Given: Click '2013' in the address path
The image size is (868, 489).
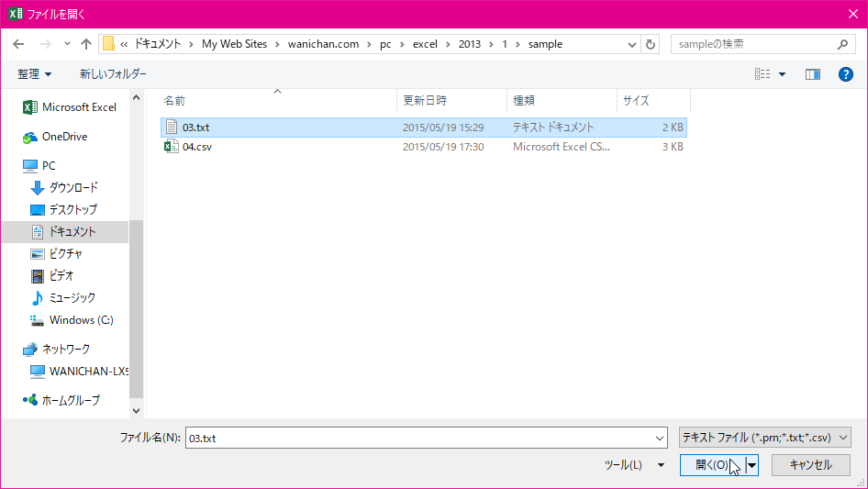Looking at the screenshot, I should [470, 44].
